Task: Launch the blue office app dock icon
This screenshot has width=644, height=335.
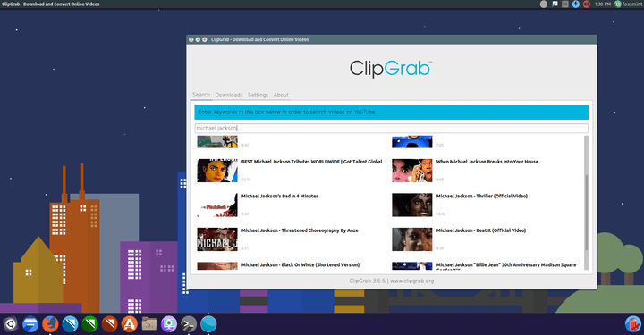Action: pos(70,324)
